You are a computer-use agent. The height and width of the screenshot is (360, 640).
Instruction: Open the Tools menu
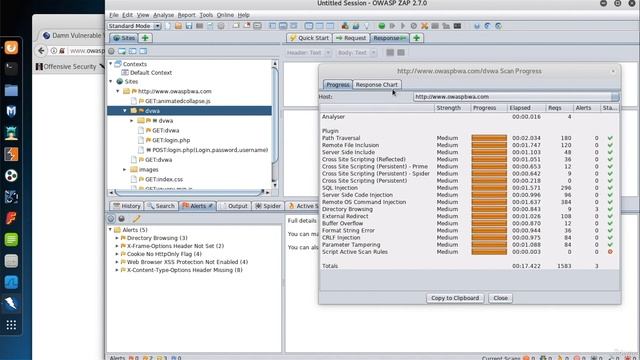pos(206,15)
